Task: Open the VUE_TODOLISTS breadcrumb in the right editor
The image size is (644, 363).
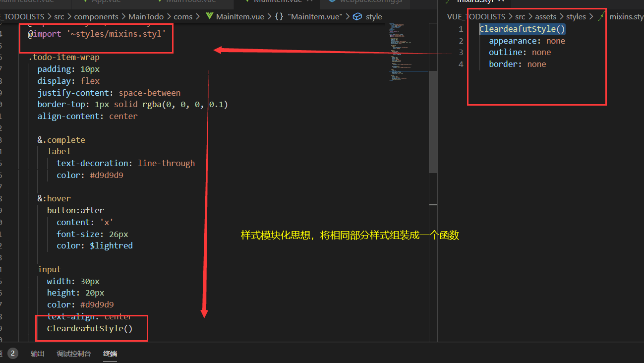Action: [476, 17]
